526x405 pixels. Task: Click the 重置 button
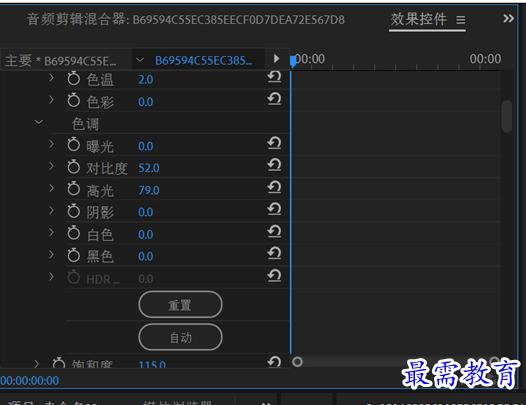[180, 305]
